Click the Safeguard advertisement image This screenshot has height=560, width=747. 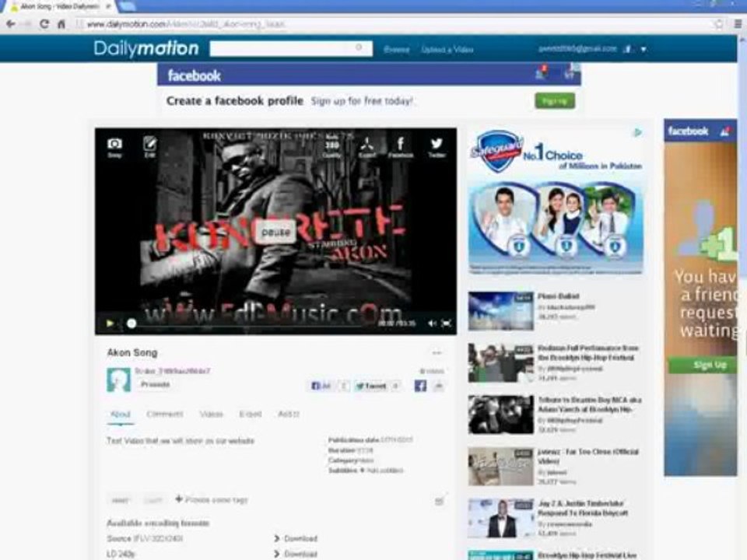point(555,201)
